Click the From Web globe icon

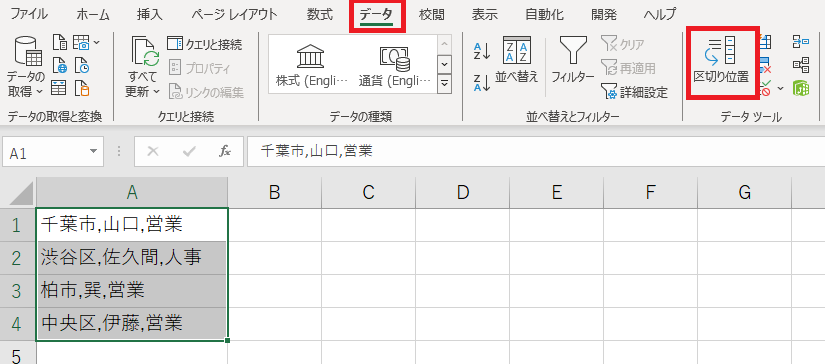(x=59, y=65)
